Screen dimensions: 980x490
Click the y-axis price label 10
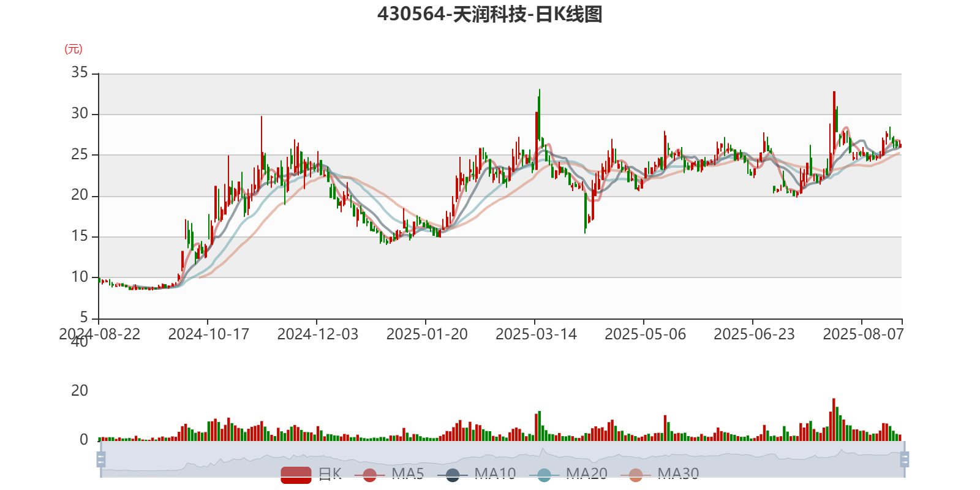coord(80,277)
